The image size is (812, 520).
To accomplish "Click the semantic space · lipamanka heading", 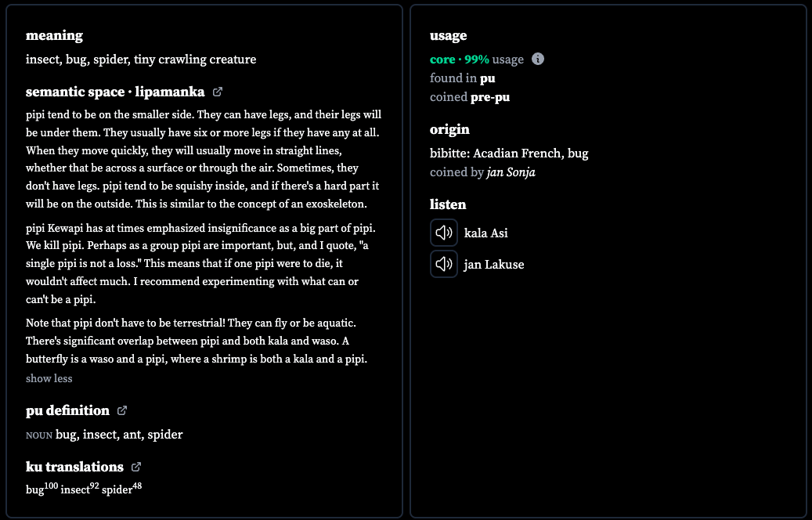I will 115,92.
